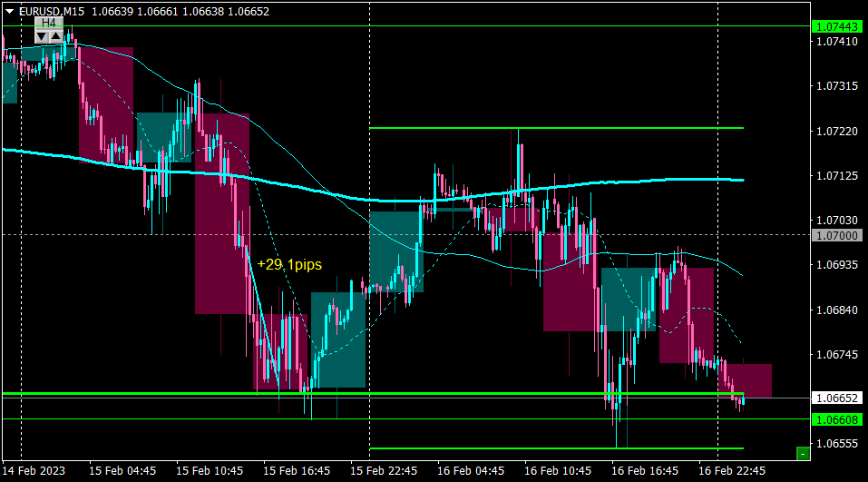Click the 14 Feb 2023 date label
The height and width of the screenshot is (482, 868).
tap(34, 471)
